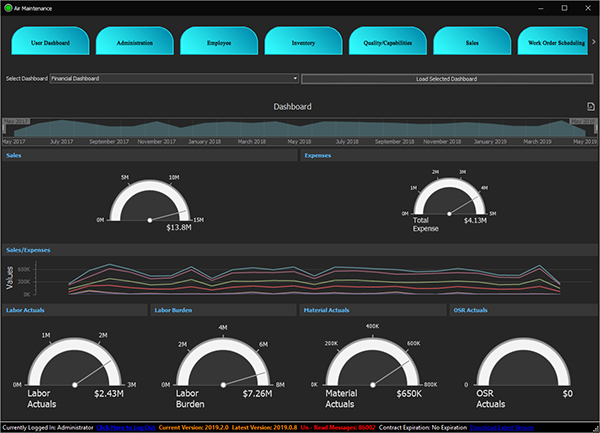Click the Labor Burden gauge dial

(223, 362)
